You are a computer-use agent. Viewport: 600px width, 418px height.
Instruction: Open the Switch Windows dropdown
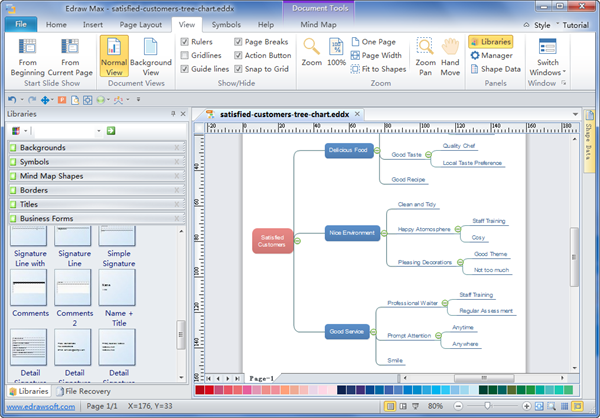click(547, 58)
